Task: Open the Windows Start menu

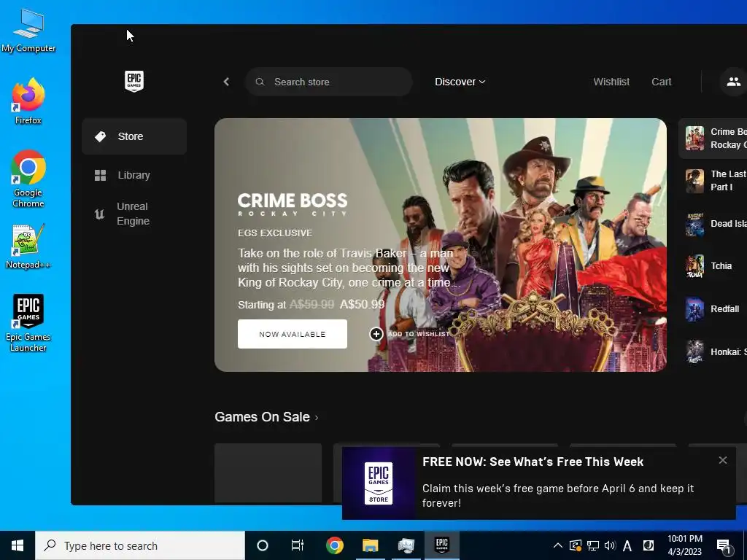Action: (x=18, y=545)
